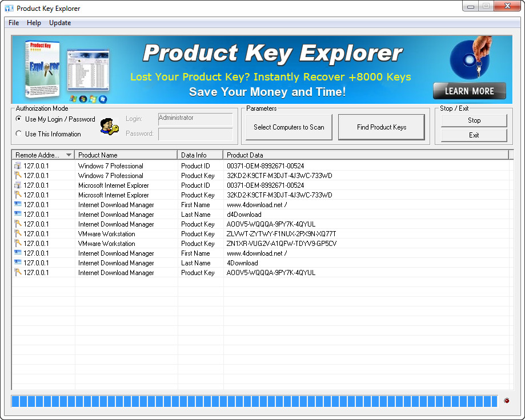Click the key icon of the ZLVWT VMware Workstation row
525x420 pixels.
click(18, 233)
